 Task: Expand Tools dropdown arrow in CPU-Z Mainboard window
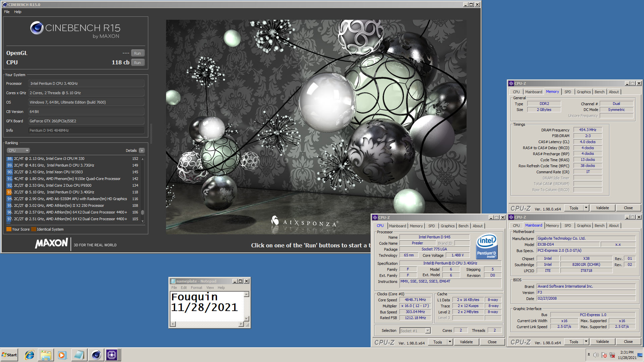[x=586, y=342]
